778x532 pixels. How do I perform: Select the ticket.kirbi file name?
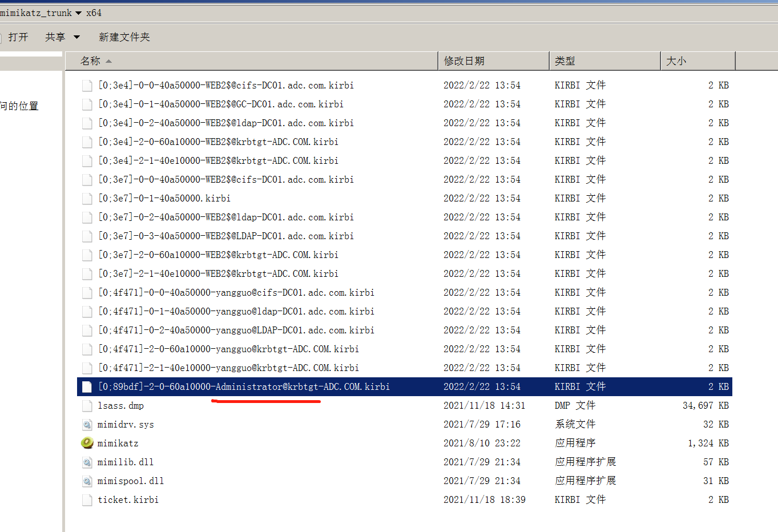[128, 499]
